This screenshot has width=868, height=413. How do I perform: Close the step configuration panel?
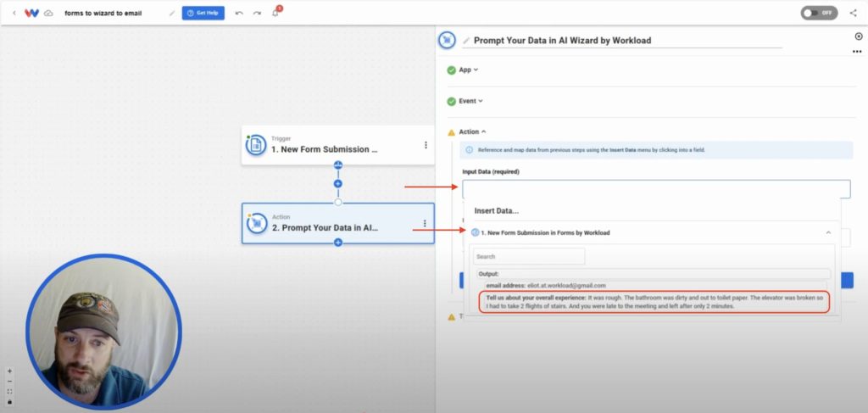coord(859,36)
